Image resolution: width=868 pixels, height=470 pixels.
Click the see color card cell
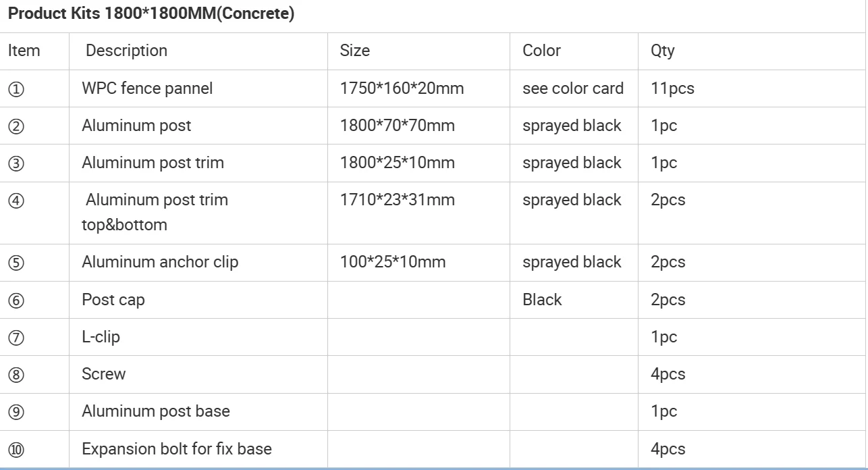pyautogui.click(x=573, y=88)
